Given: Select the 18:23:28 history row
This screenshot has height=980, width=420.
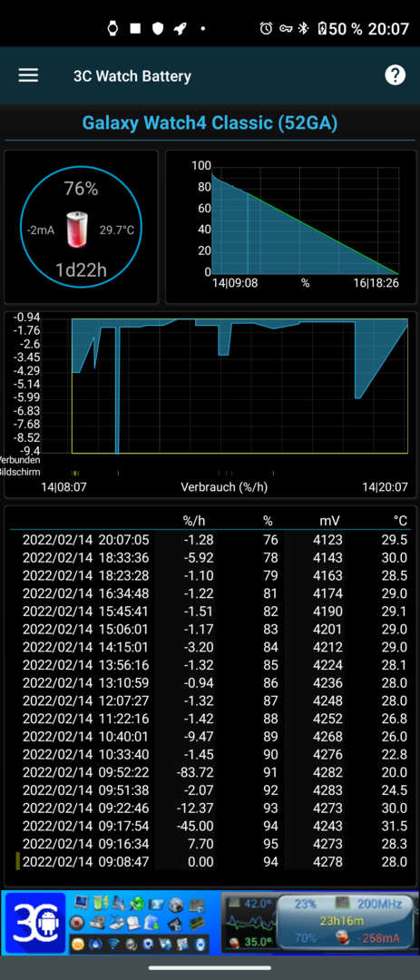Looking at the screenshot, I should [210, 575].
